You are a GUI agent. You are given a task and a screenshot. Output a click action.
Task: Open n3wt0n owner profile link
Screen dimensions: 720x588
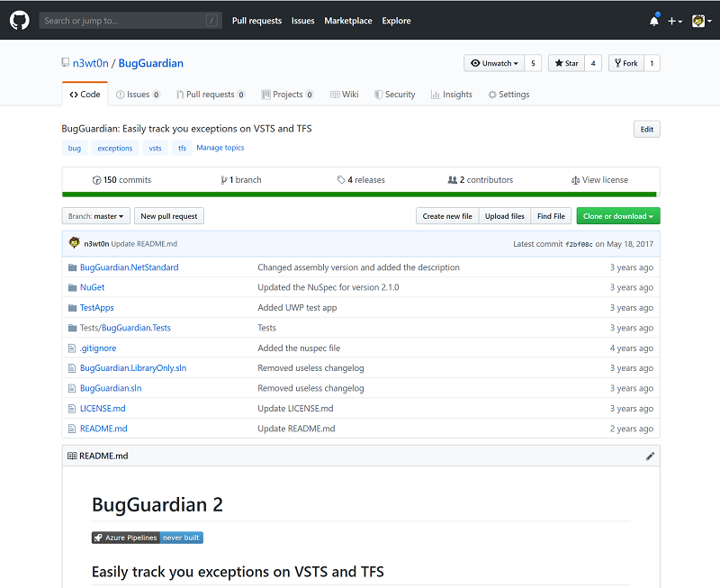(91, 63)
